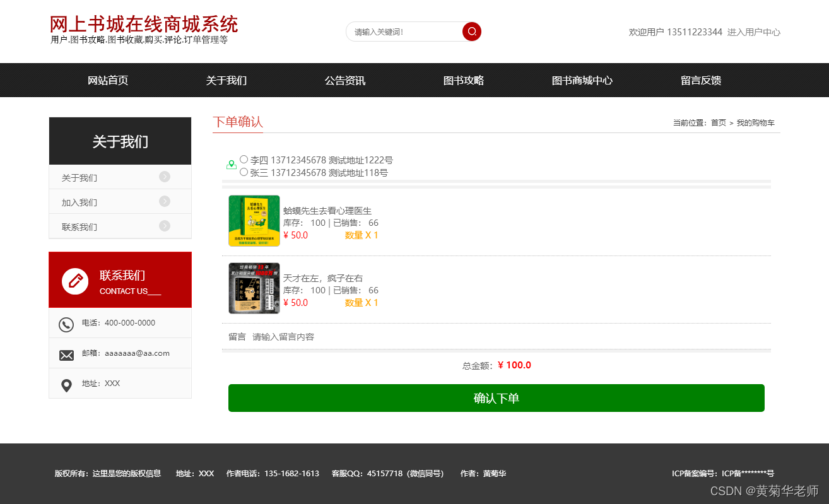Open the 网站首页 navigation menu
Viewport: 829px width, 504px height.
[x=107, y=80]
